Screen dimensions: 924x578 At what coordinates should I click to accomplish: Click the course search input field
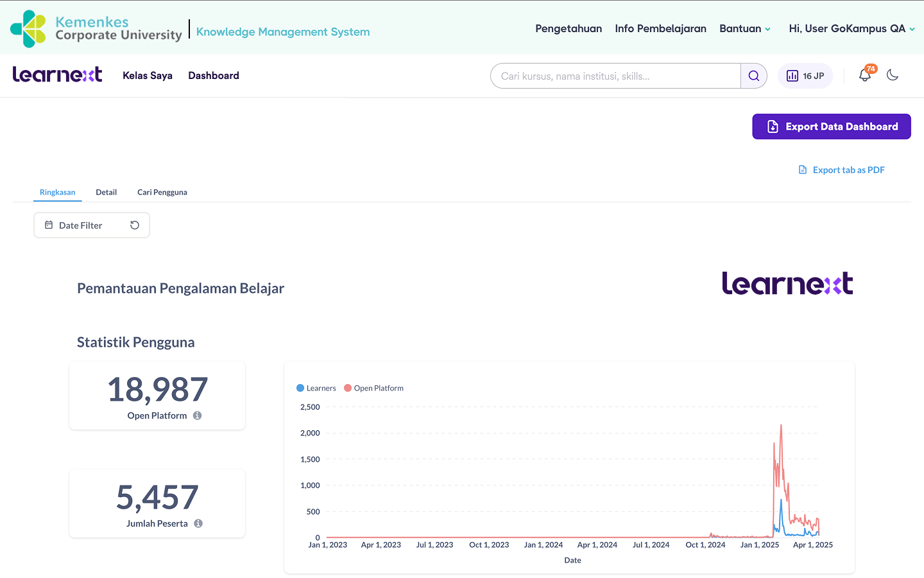tap(616, 76)
